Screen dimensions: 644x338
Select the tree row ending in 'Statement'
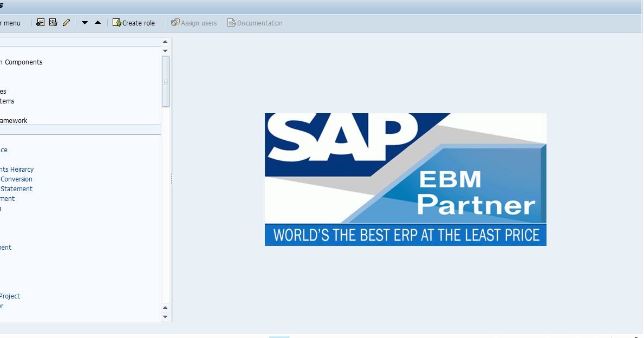(16, 189)
